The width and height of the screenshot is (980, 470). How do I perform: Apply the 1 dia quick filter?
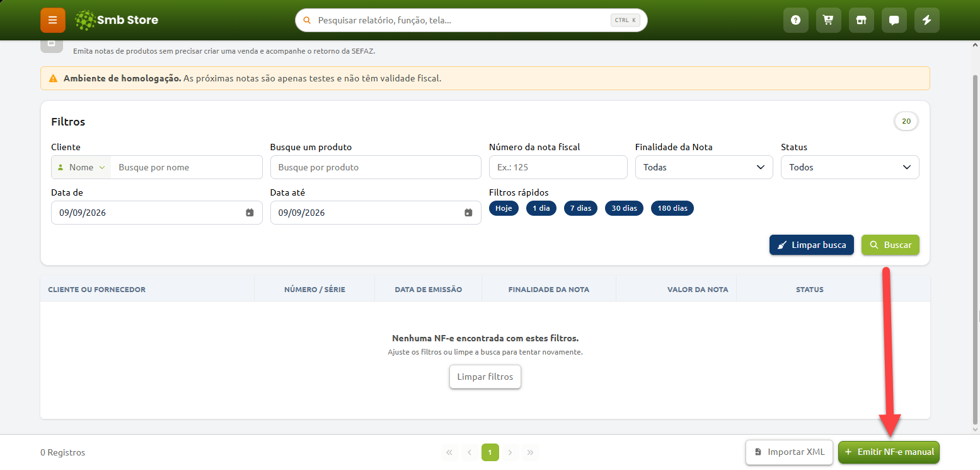click(541, 208)
